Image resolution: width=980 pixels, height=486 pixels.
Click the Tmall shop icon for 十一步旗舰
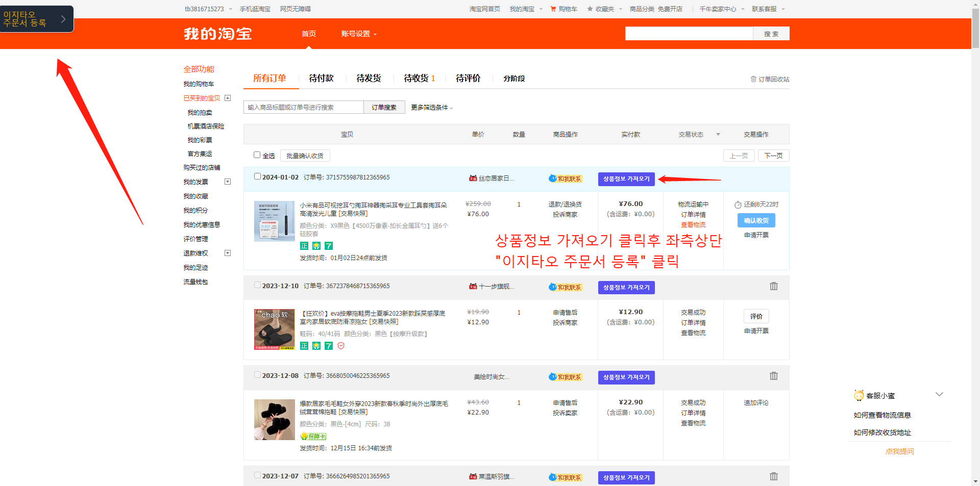coord(473,286)
